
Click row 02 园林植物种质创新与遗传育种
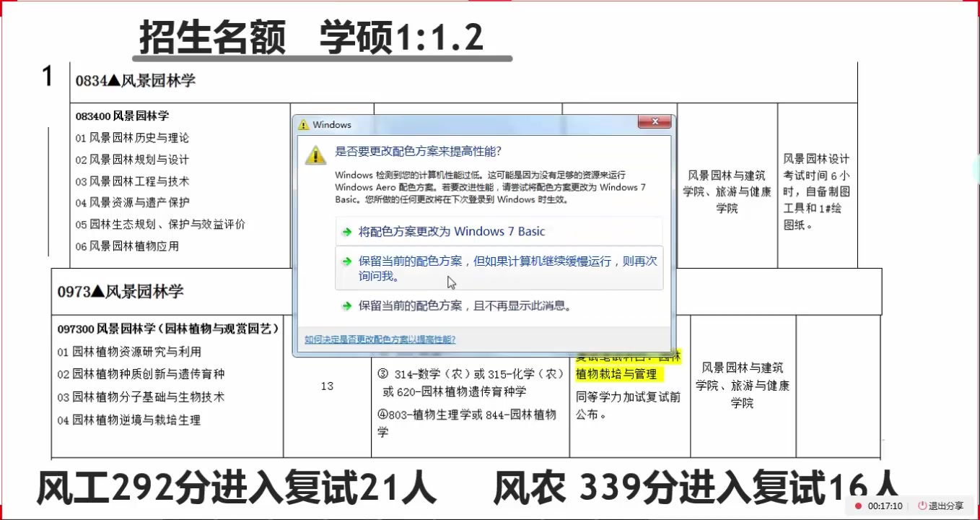(141, 374)
